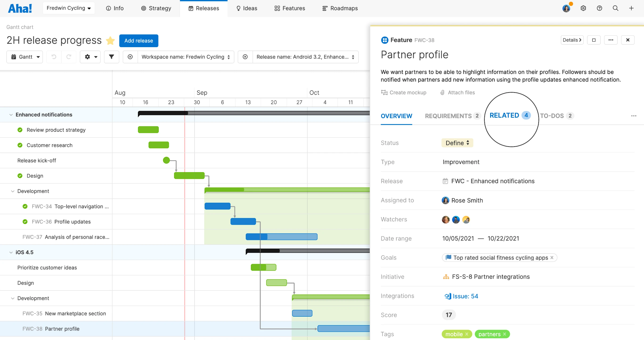
Task: Click the plus add icon in header
Action: tap(631, 8)
